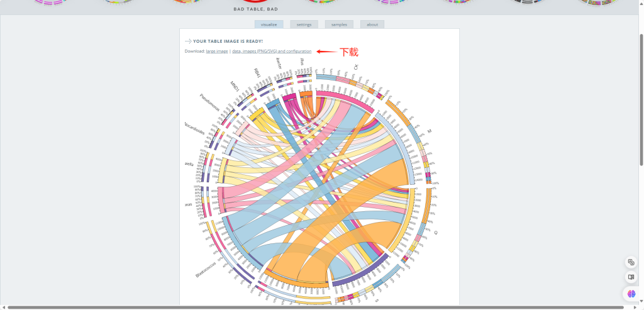Viewport: 644px width, 310px height.
Task: Switch to the visualize tab
Action: [269, 25]
